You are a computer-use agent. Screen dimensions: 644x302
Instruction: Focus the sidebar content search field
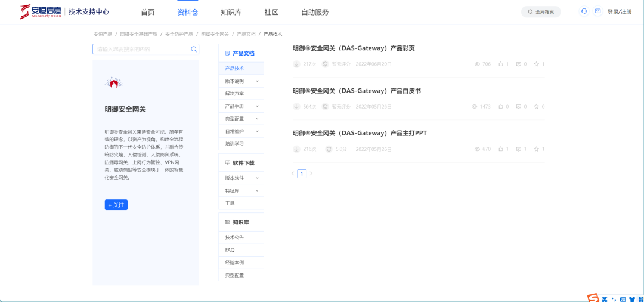[x=146, y=50]
